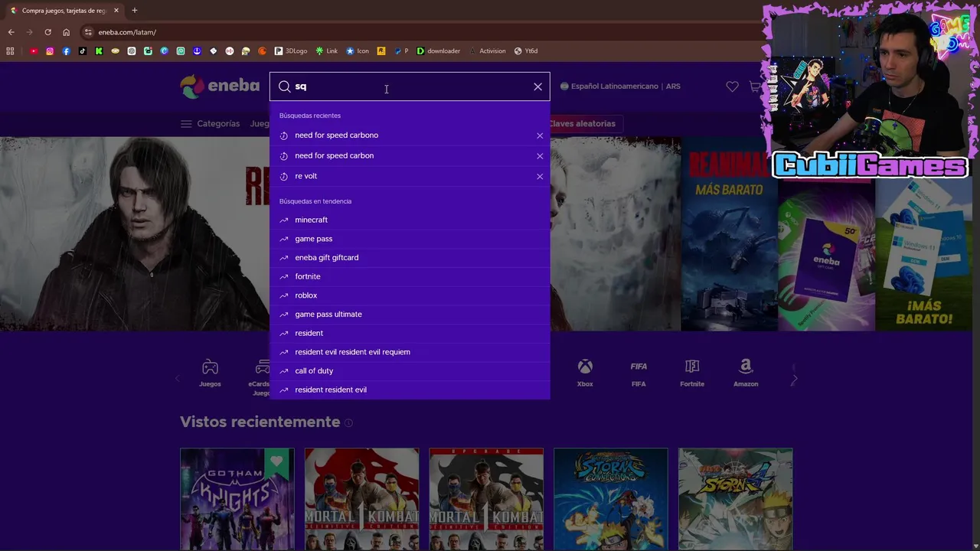This screenshot has height=551, width=980.
Task: Go back with browser back button
Action: tap(11, 32)
